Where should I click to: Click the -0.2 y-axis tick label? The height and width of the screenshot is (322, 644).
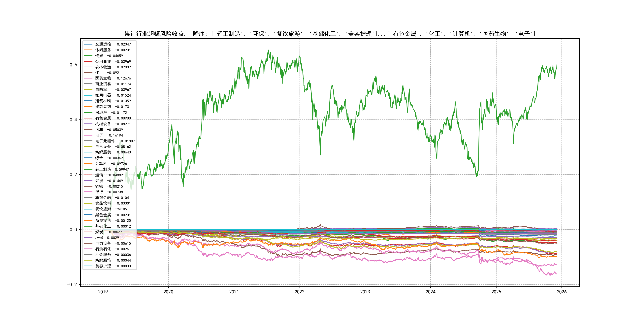72,284
